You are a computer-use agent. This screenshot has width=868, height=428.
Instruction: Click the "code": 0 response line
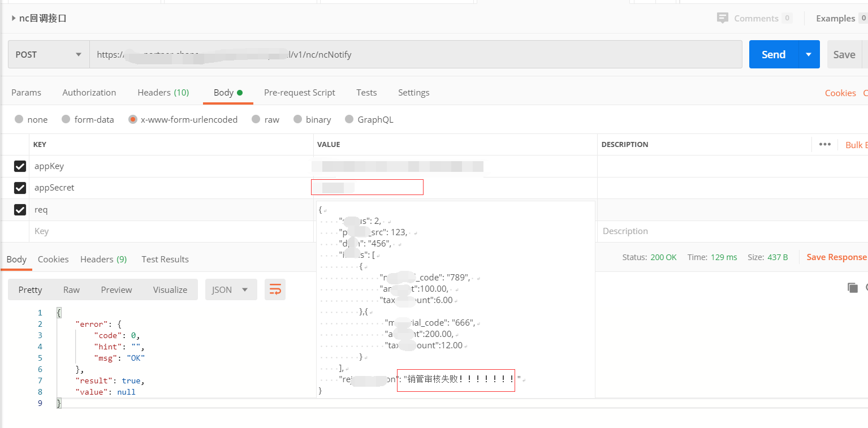116,335
